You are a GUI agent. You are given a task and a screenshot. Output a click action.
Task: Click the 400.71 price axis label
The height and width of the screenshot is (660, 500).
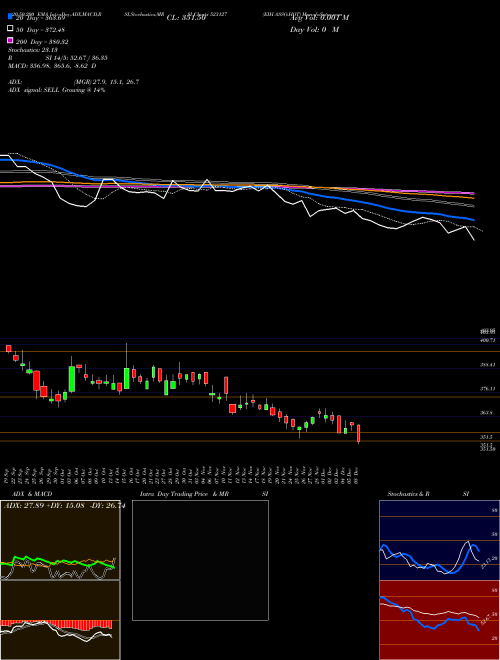point(487,339)
